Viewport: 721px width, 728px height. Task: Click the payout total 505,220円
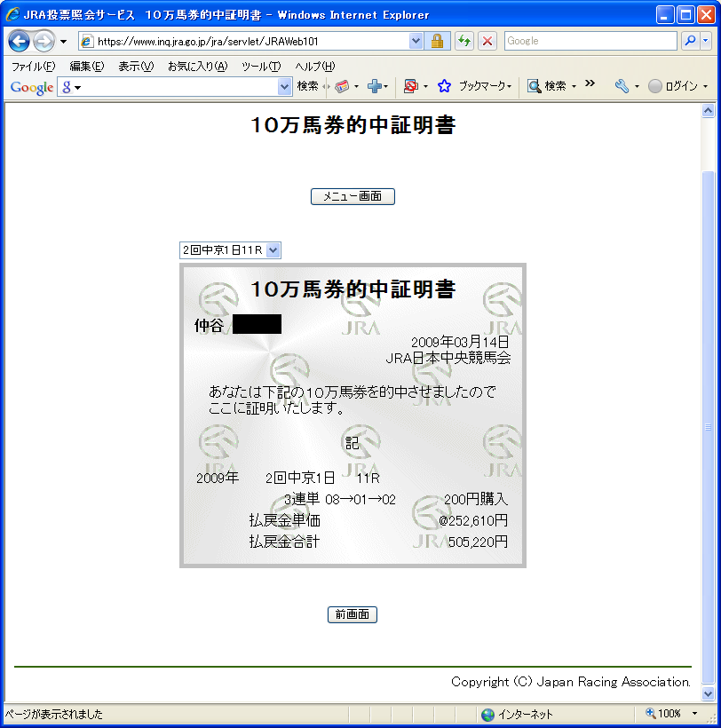(x=478, y=542)
